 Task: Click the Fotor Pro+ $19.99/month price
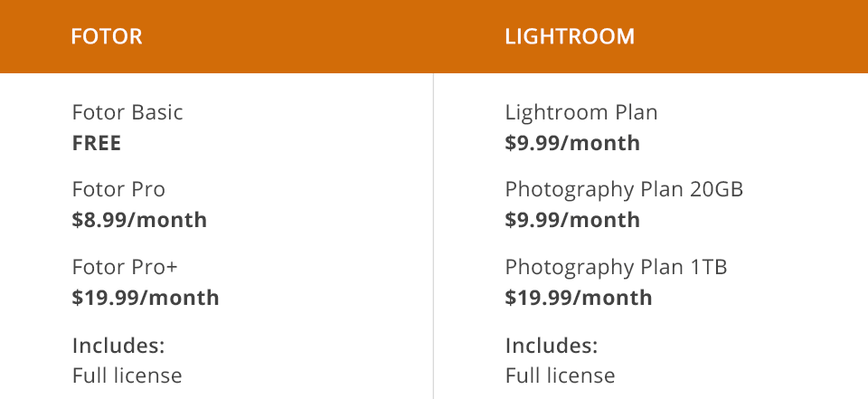pos(146,298)
